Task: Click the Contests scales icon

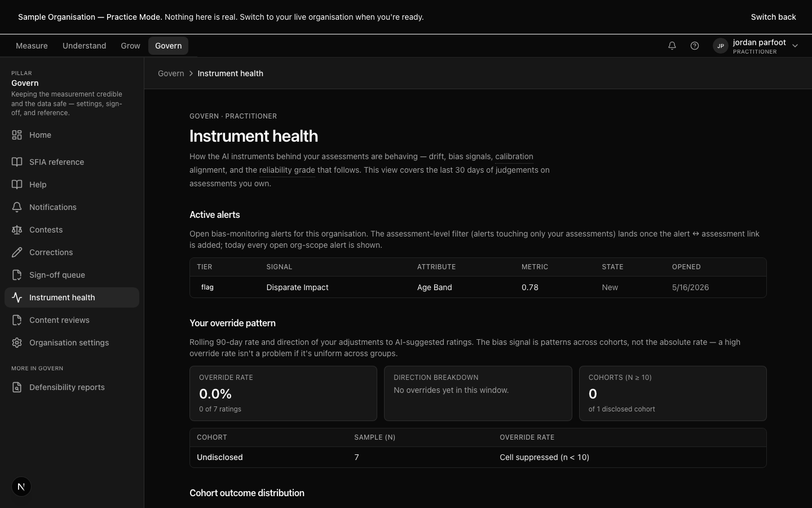Action: (x=17, y=230)
